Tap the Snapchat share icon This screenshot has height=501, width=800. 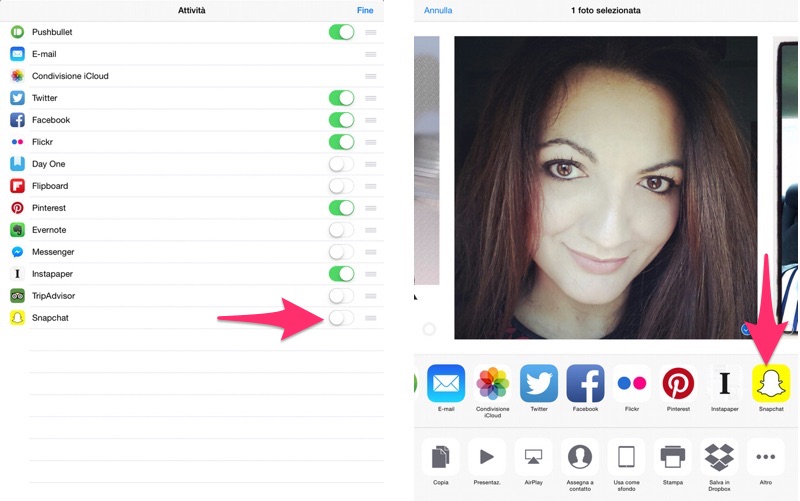click(x=770, y=383)
